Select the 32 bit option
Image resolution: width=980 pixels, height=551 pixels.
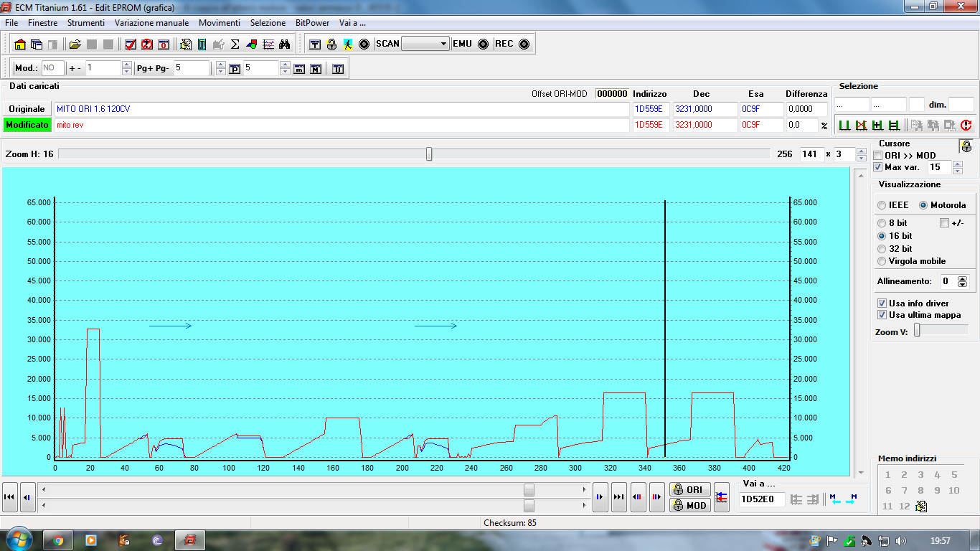pyautogui.click(x=882, y=249)
